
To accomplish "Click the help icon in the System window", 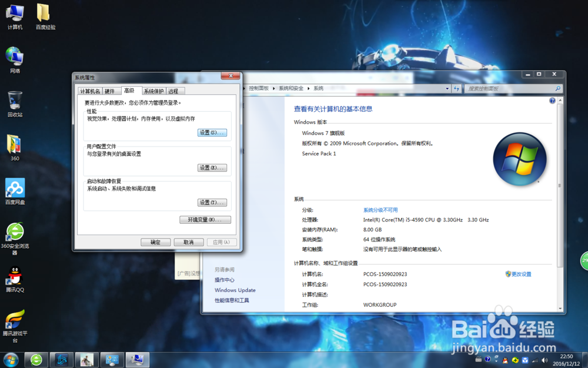I will coord(552,101).
